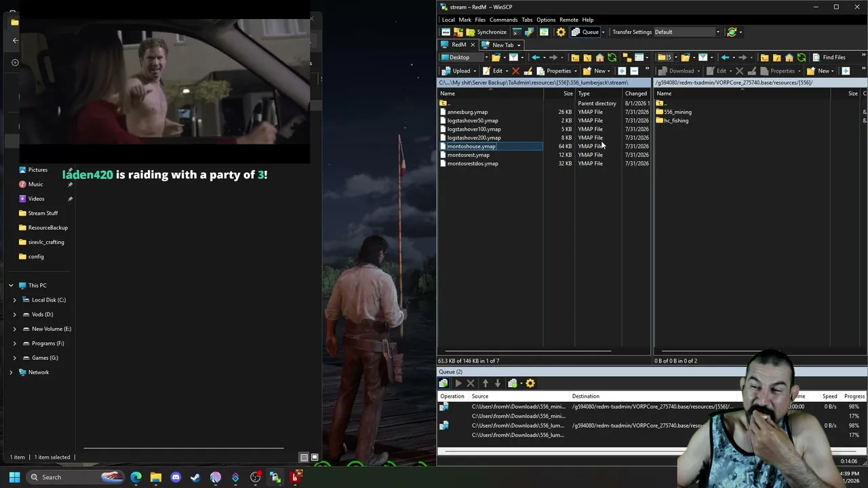Screen dimensions: 868x488
Task: Go to local home directory icon
Action: pos(599,58)
